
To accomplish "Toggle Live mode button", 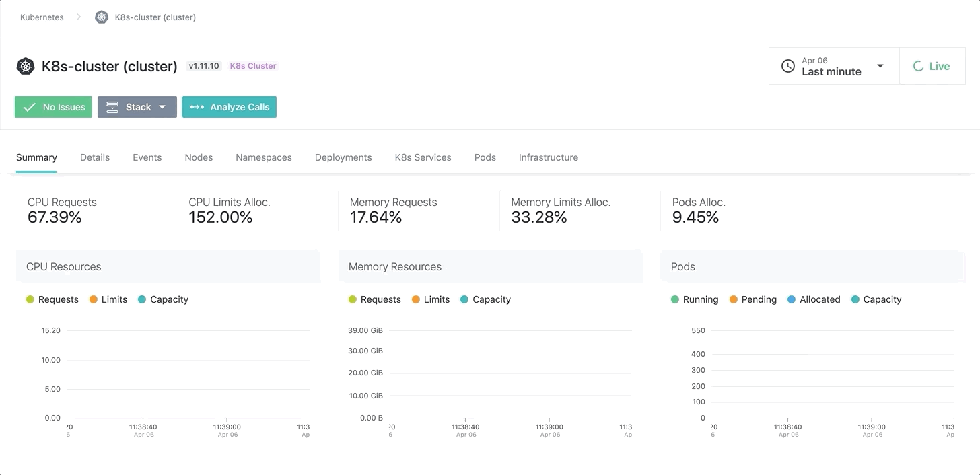I will [932, 66].
